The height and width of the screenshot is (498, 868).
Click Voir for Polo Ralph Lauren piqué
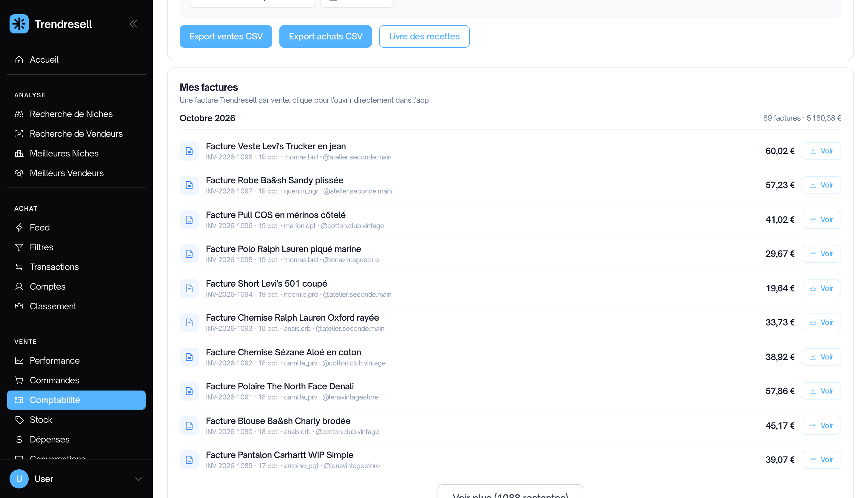coord(821,254)
